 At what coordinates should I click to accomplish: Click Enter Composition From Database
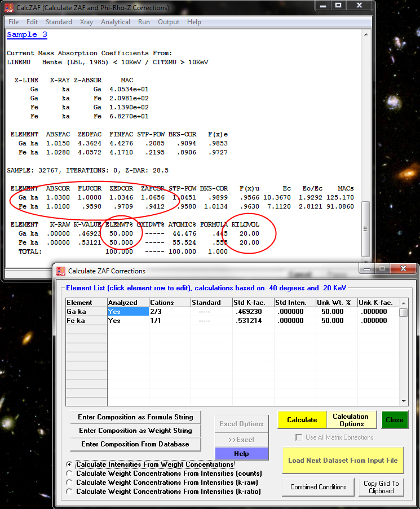coord(135,444)
